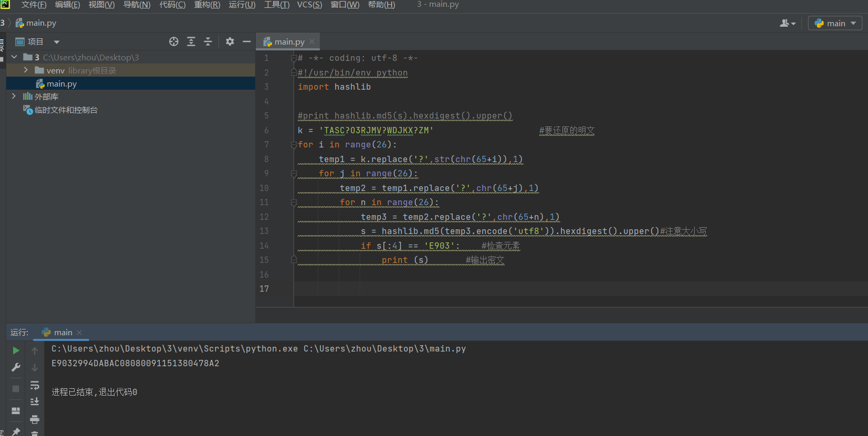
Task: Click the coding utf-8 comment line
Action: 358,58
